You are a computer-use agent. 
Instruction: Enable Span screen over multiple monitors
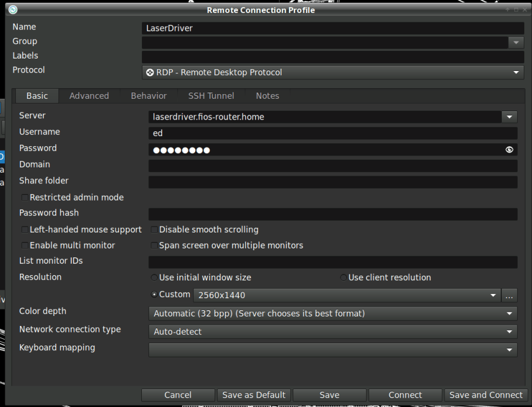(154, 246)
